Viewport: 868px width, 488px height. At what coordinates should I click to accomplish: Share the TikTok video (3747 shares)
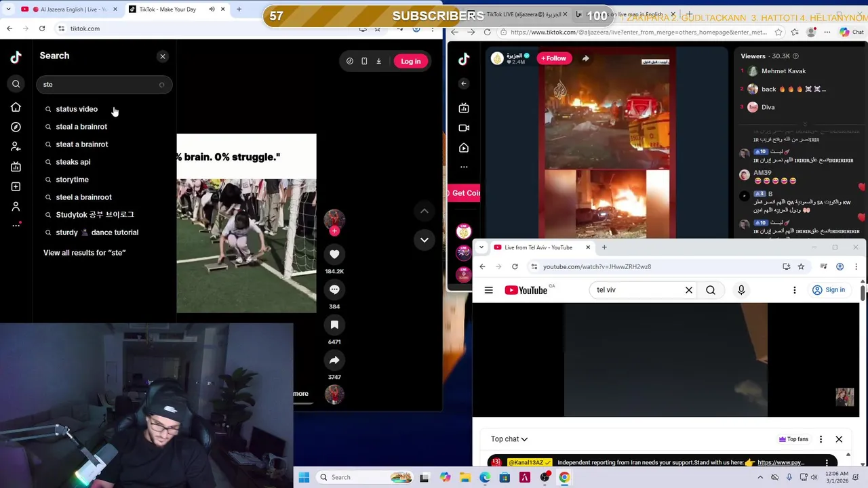[x=334, y=360]
